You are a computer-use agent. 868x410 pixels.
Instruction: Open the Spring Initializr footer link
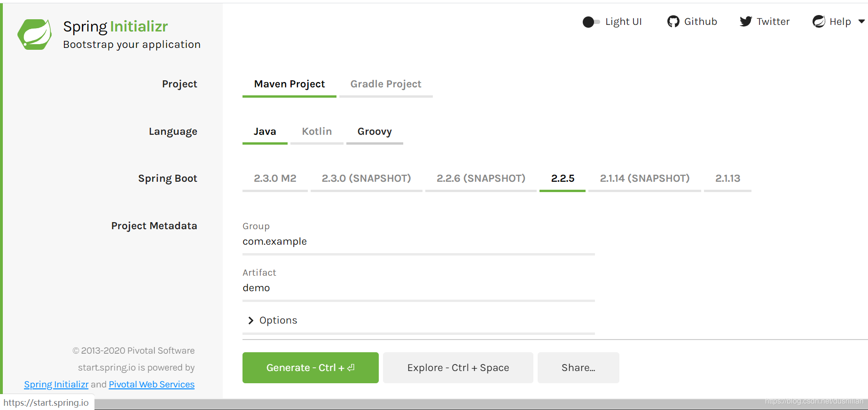coord(56,385)
